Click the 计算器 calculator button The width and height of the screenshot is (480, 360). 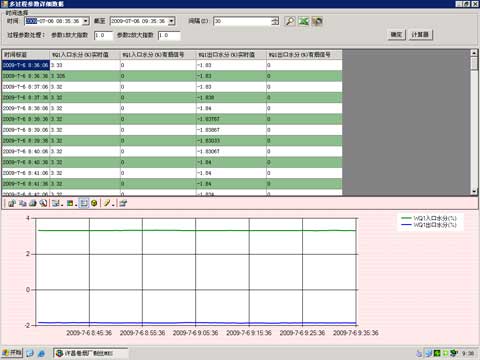(420, 35)
